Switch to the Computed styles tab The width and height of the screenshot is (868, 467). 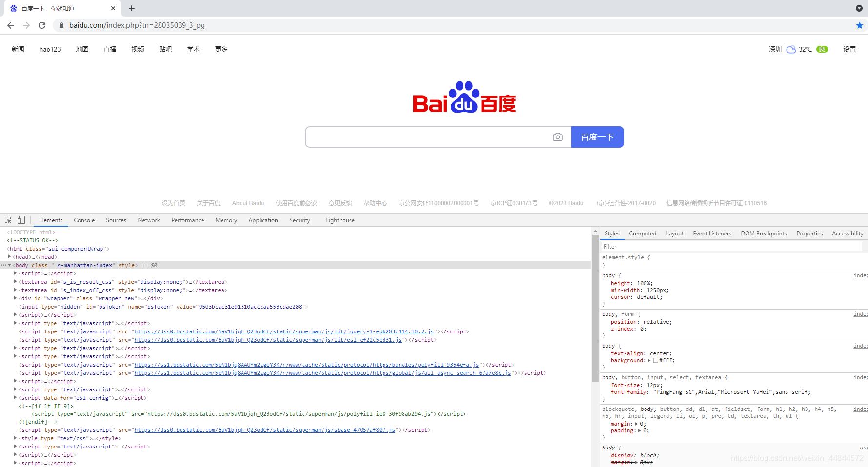tap(643, 233)
